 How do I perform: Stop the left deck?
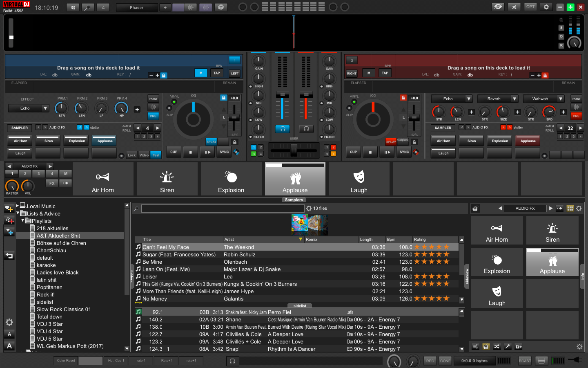click(x=190, y=152)
